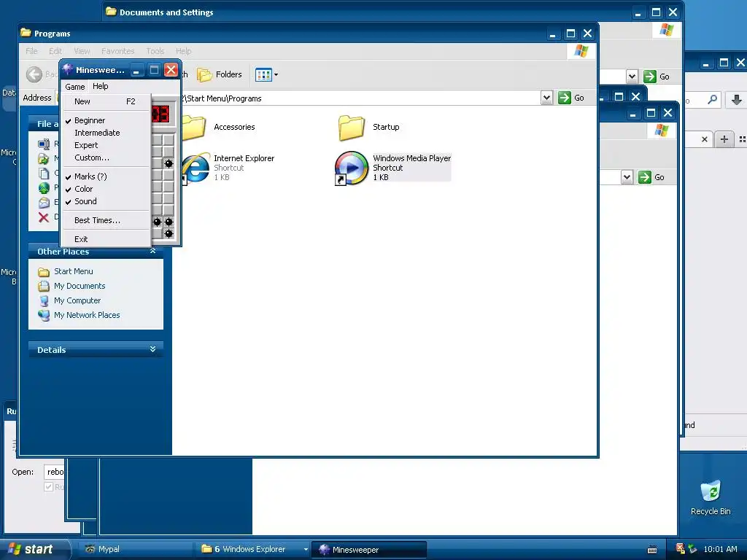Click the Minesweeper title bar mine icon
This screenshot has height=560, width=747.
click(68, 69)
